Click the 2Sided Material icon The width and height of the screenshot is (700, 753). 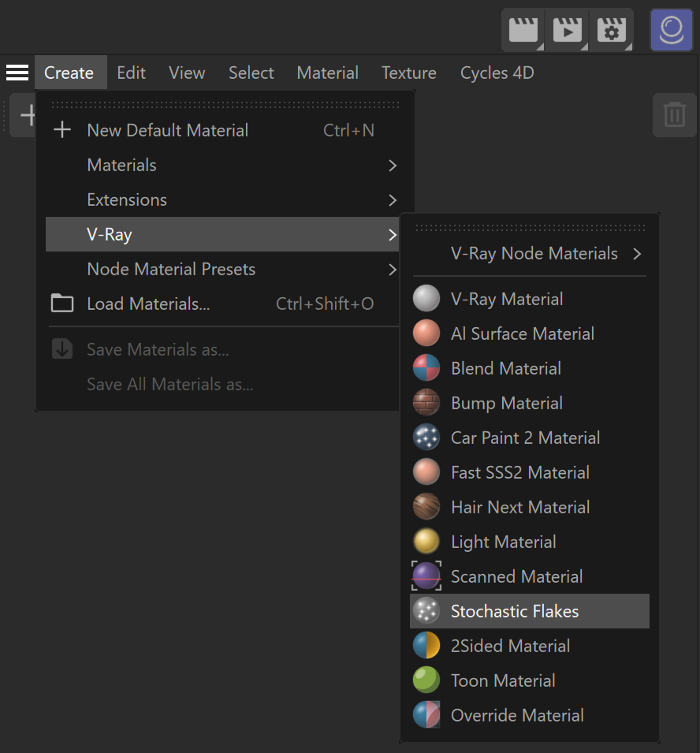click(x=426, y=646)
